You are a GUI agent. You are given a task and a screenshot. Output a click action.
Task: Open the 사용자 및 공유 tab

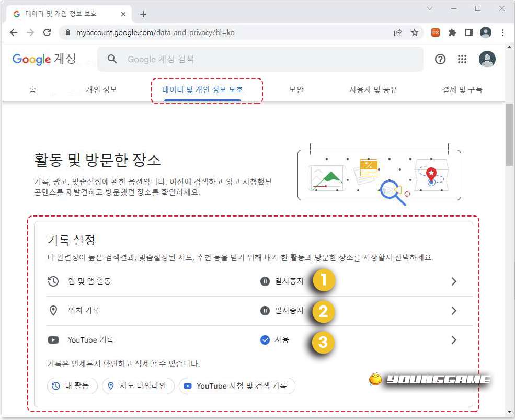(x=373, y=90)
